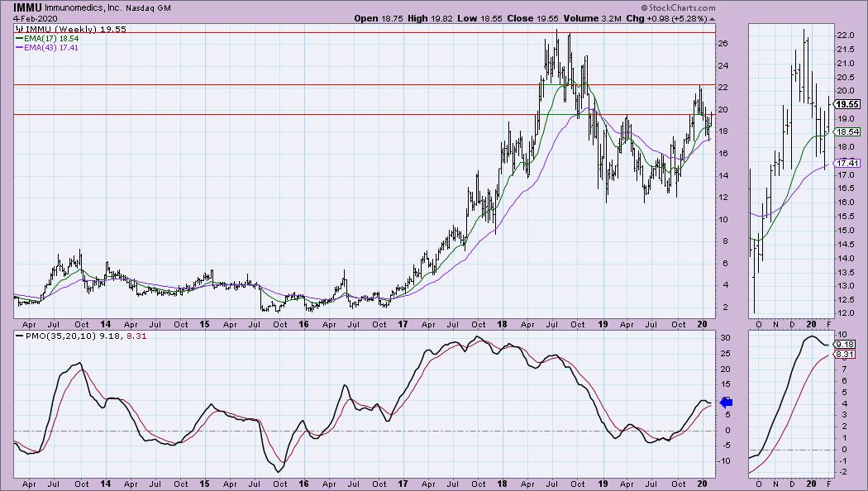Click the 18 year label under price chart
The image size is (868, 491).
coord(502,324)
